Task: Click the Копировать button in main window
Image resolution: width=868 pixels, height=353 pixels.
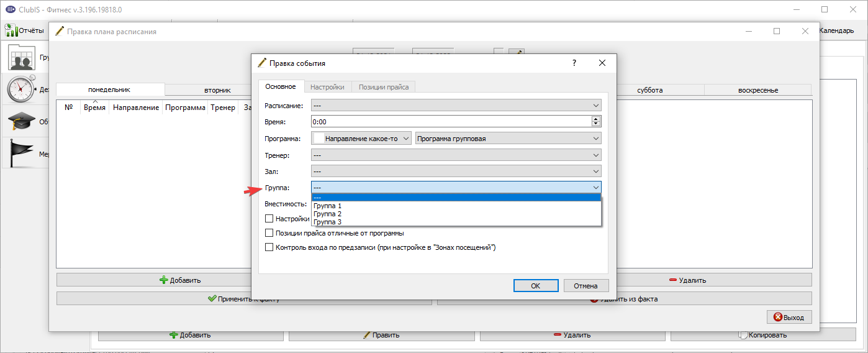Action: coord(762,335)
